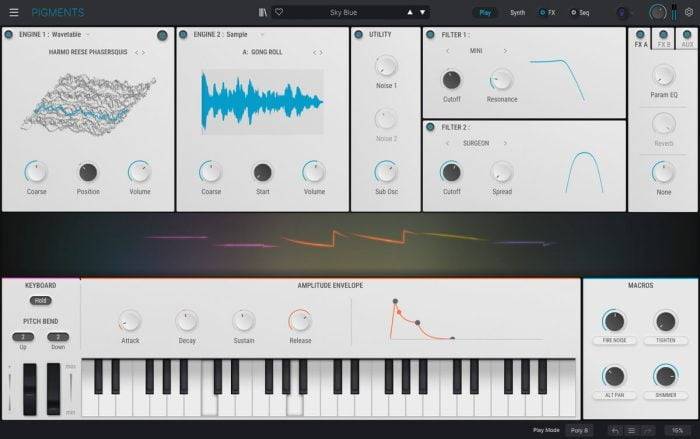Toggle Filter 1 power button

coord(430,34)
